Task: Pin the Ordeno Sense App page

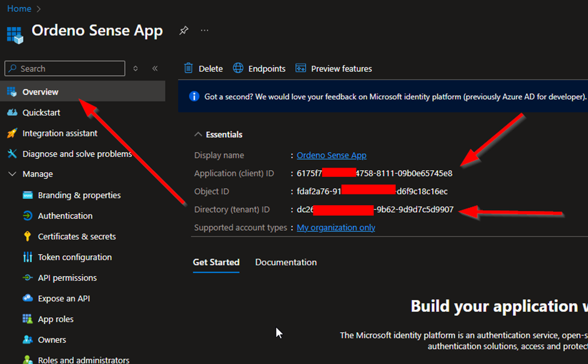Action: tap(184, 31)
